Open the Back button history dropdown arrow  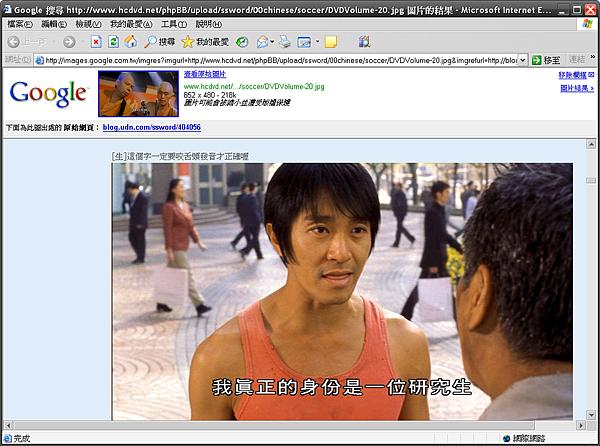click(54, 42)
